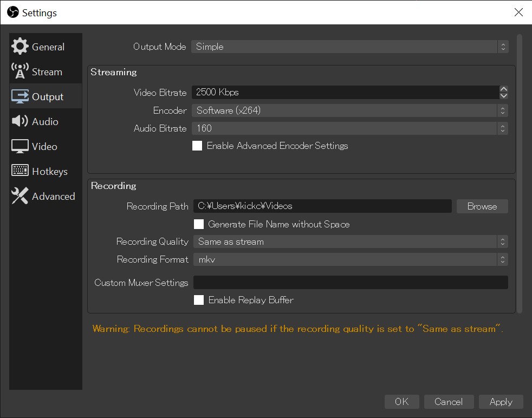Decrease Video Bitrate with down arrow

coord(504,96)
